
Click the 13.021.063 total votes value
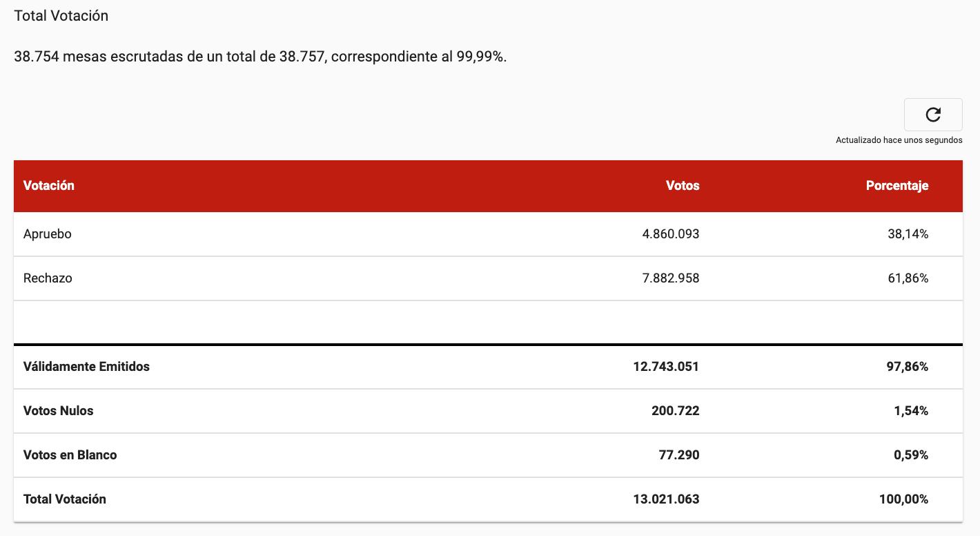point(665,499)
